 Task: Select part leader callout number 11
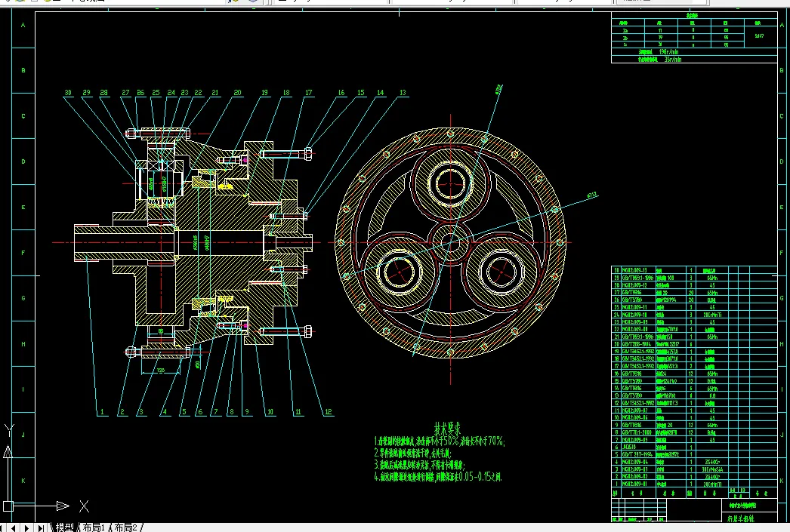point(298,412)
